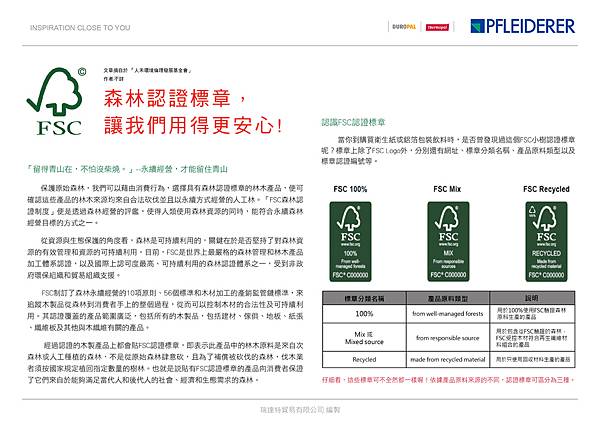The image size is (600, 425).
Task: Click the red headline '森林認證標章'
Action: (167, 99)
